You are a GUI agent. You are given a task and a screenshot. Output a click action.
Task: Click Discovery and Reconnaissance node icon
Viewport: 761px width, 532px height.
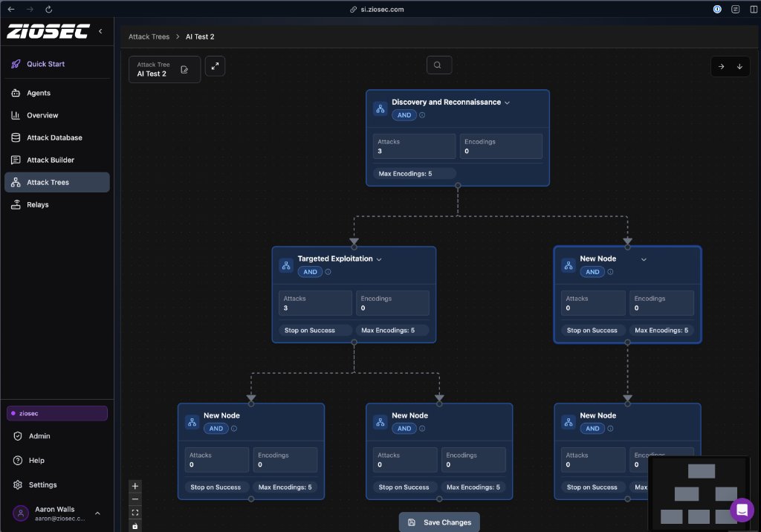(x=380, y=108)
